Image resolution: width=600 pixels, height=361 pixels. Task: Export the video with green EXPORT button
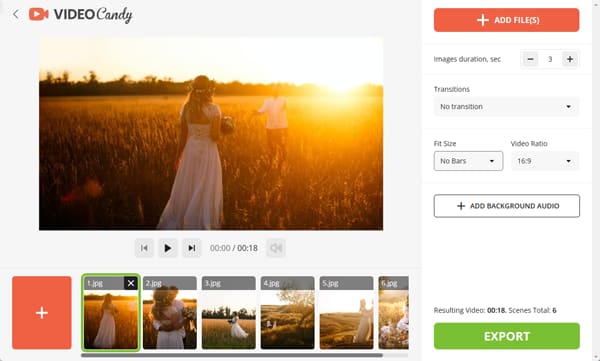pos(507,336)
